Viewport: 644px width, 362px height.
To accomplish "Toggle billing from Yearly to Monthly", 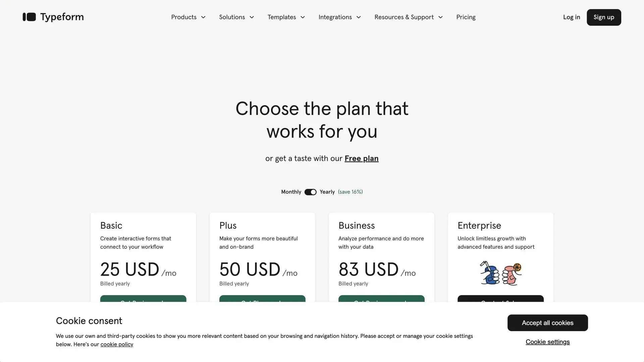I will click(x=310, y=192).
